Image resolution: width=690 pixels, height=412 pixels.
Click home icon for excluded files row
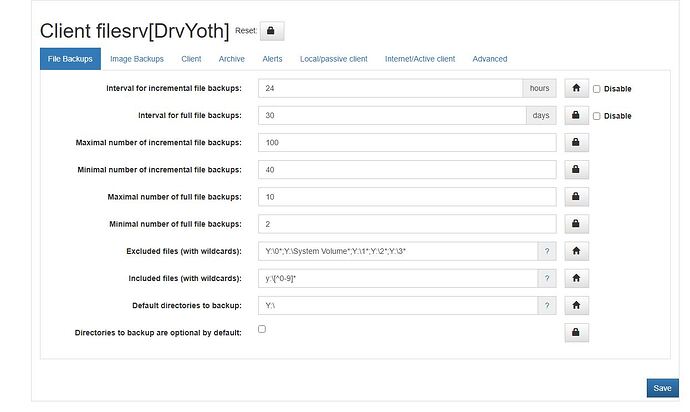coord(577,251)
